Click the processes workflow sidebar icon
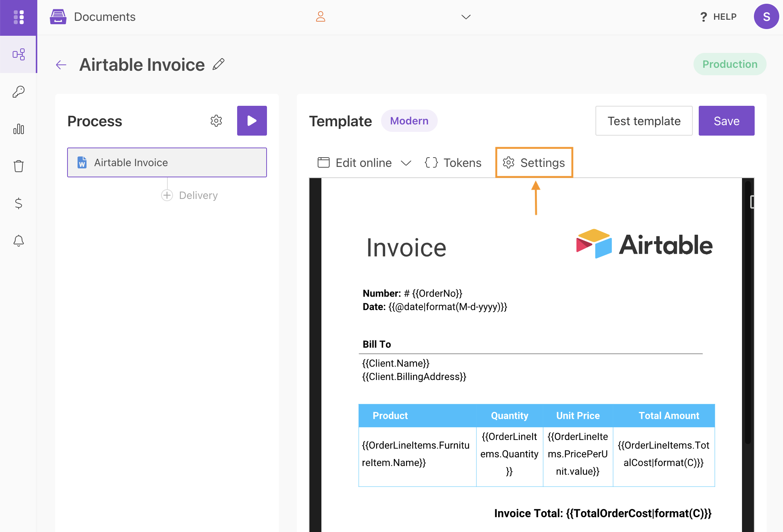This screenshot has height=532, width=783. 18,54
